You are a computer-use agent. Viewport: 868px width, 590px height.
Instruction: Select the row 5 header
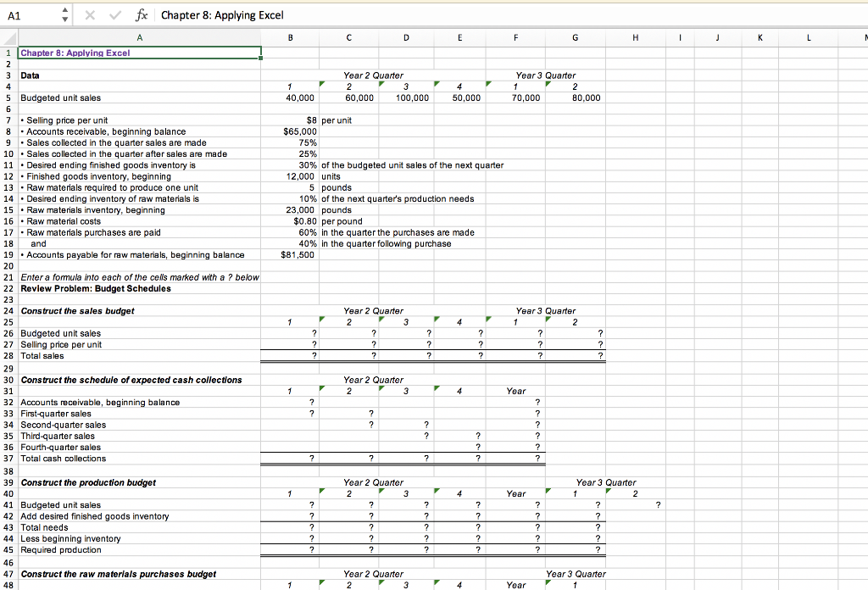(7, 97)
